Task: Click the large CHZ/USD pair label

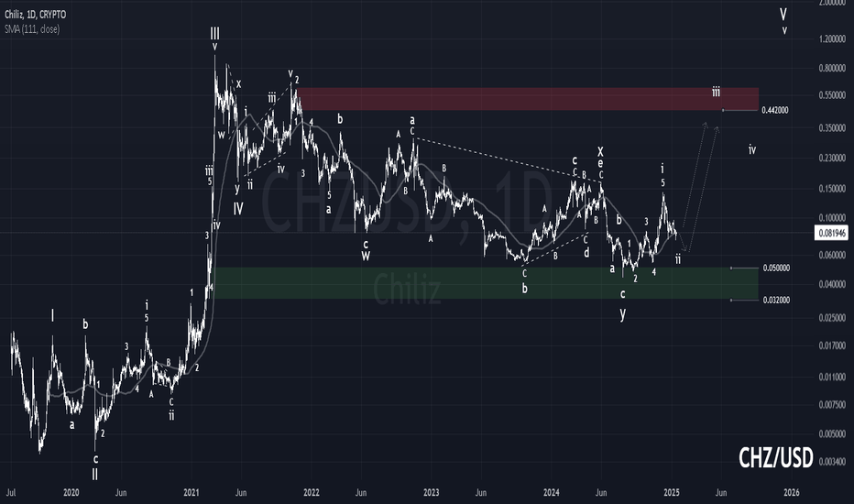Action: [x=776, y=457]
